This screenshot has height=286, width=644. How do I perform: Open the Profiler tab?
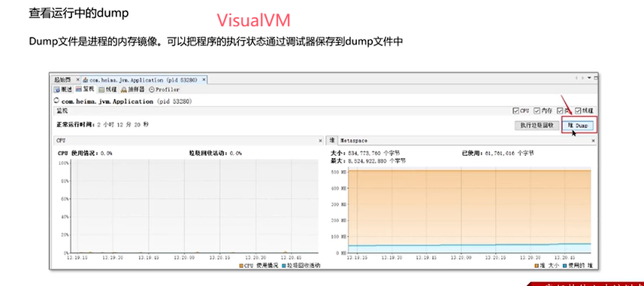point(164,90)
